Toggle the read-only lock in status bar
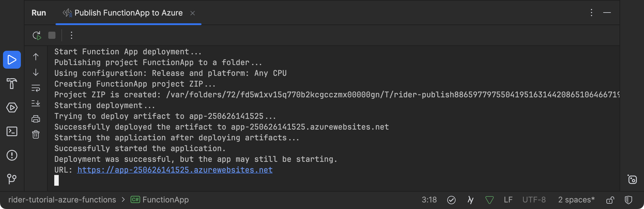Screen dimensions: 644x209 click(610, 200)
